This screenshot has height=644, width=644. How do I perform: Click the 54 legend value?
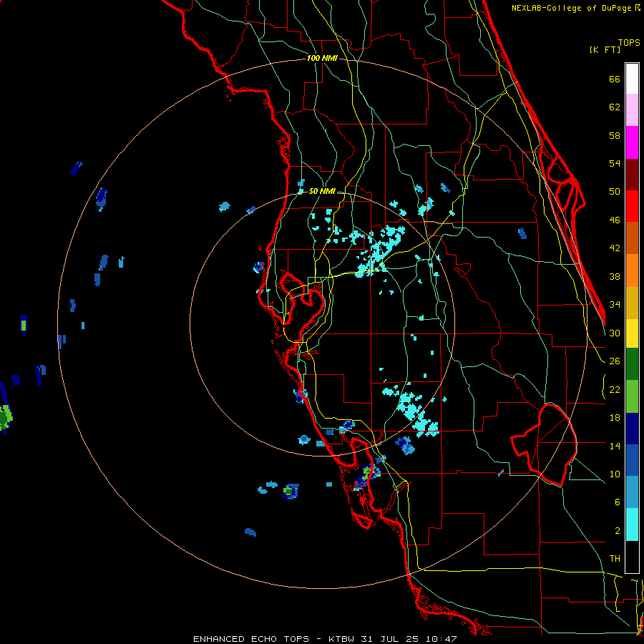coord(615,163)
